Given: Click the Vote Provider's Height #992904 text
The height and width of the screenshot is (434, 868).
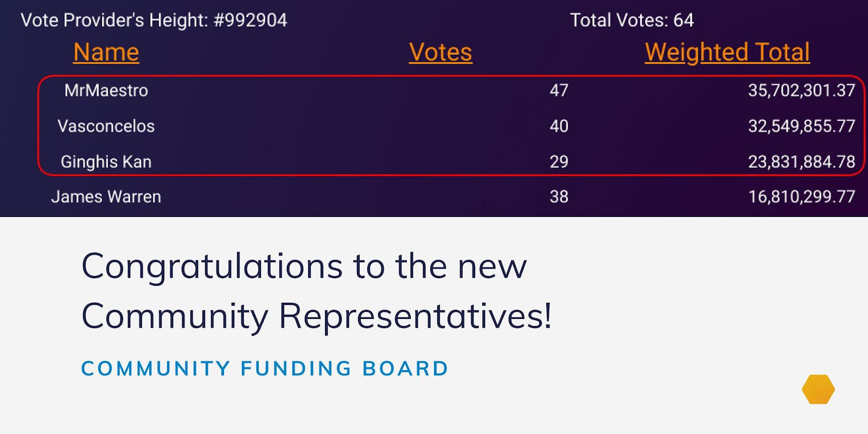Looking at the screenshot, I should pyautogui.click(x=154, y=21).
